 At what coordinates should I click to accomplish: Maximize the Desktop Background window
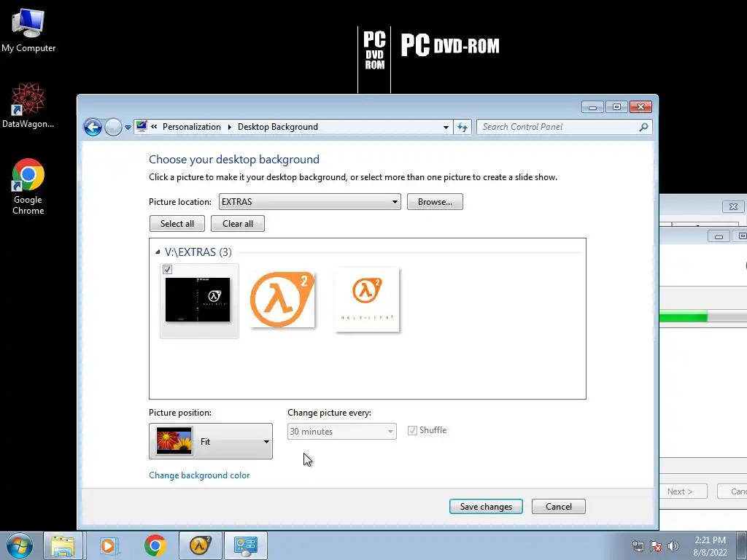tap(616, 106)
